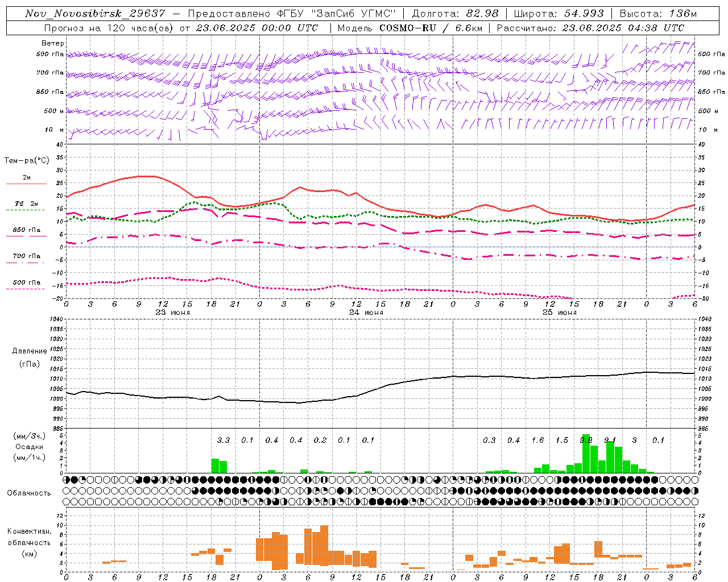Select the model label COSMO-RU / 6.6км
The width and height of the screenshot is (728, 582).
pyautogui.click(x=430, y=28)
